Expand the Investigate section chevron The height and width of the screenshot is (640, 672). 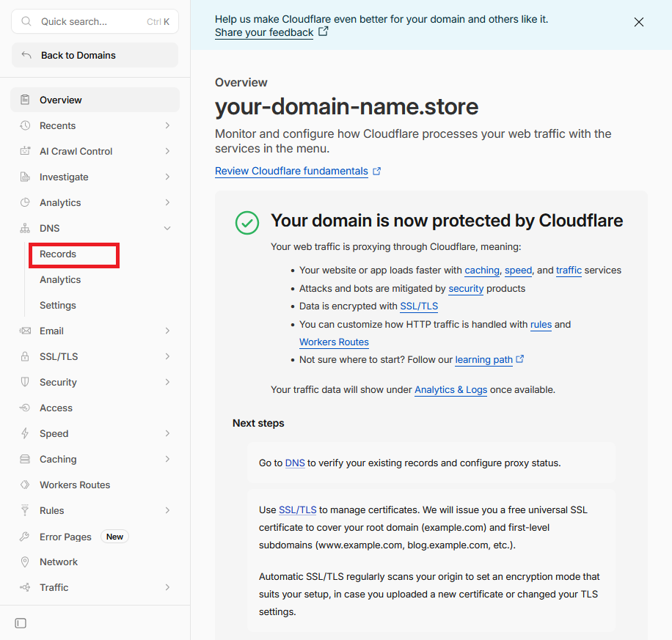tap(167, 177)
